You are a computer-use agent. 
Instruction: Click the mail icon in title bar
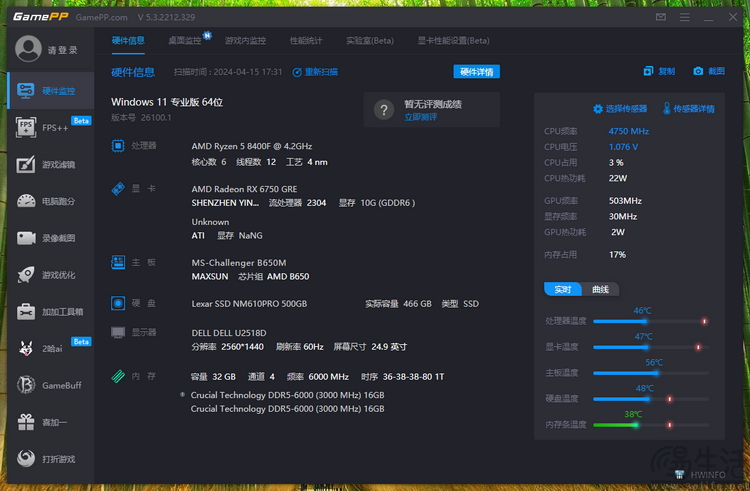(661, 17)
